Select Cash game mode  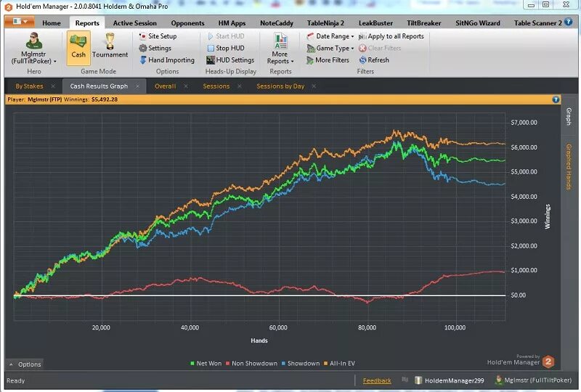[x=78, y=48]
